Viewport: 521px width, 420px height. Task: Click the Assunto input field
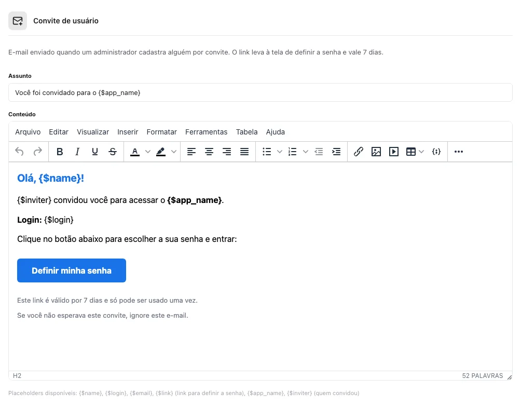pos(260,92)
